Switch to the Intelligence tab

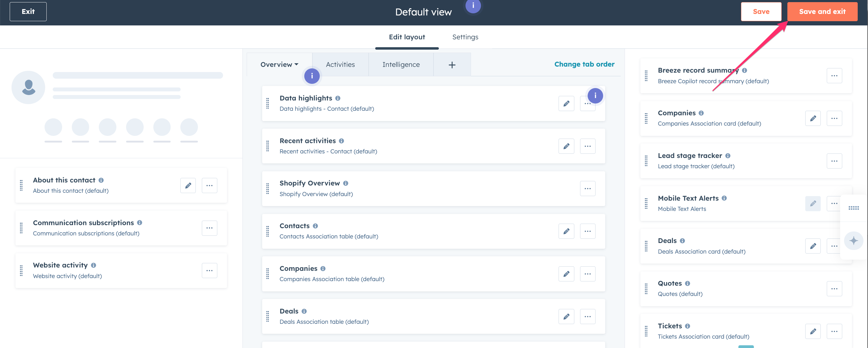pos(401,64)
